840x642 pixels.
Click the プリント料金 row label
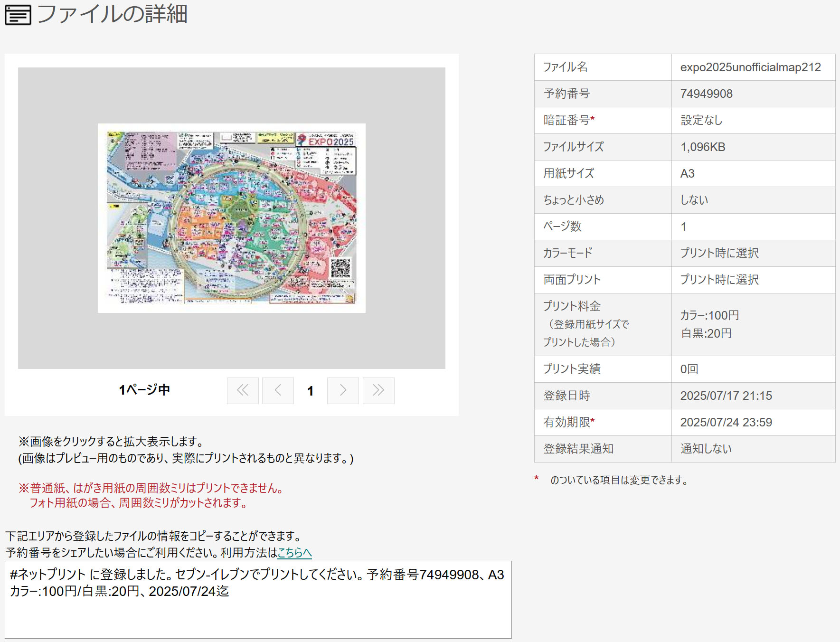click(572, 306)
